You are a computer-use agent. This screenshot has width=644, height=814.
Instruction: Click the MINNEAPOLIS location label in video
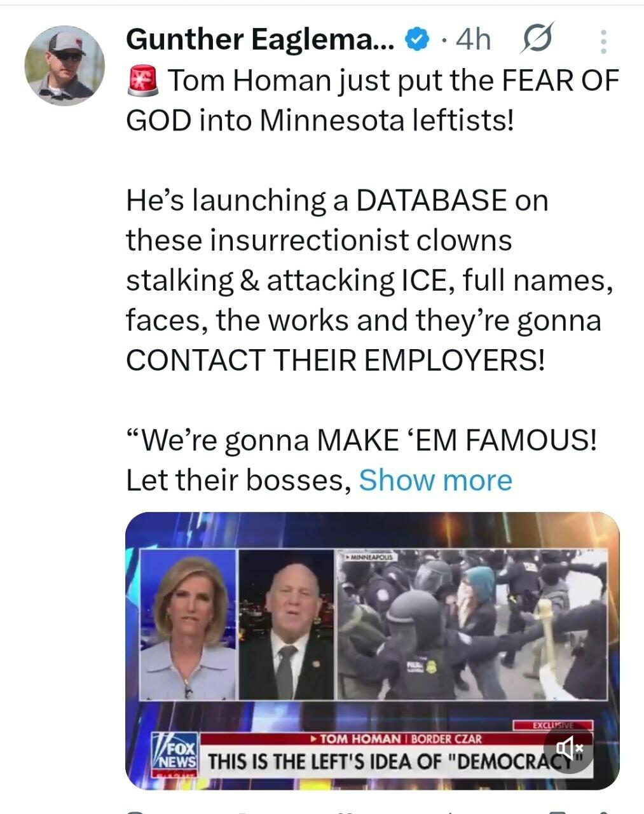point(369,557)
